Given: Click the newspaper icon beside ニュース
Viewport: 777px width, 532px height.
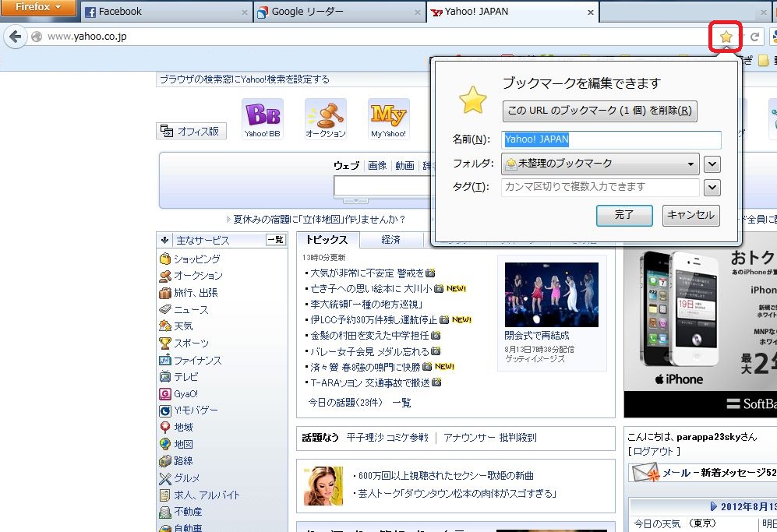Looking at the screenshot, I should pyautogui.click(x=165, y=309).
